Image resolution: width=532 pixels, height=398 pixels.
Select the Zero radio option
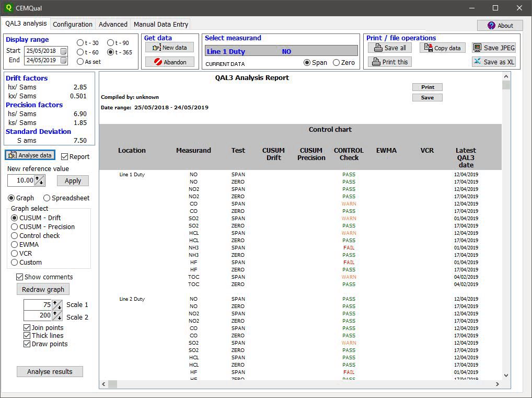click(x=336, y=63)
